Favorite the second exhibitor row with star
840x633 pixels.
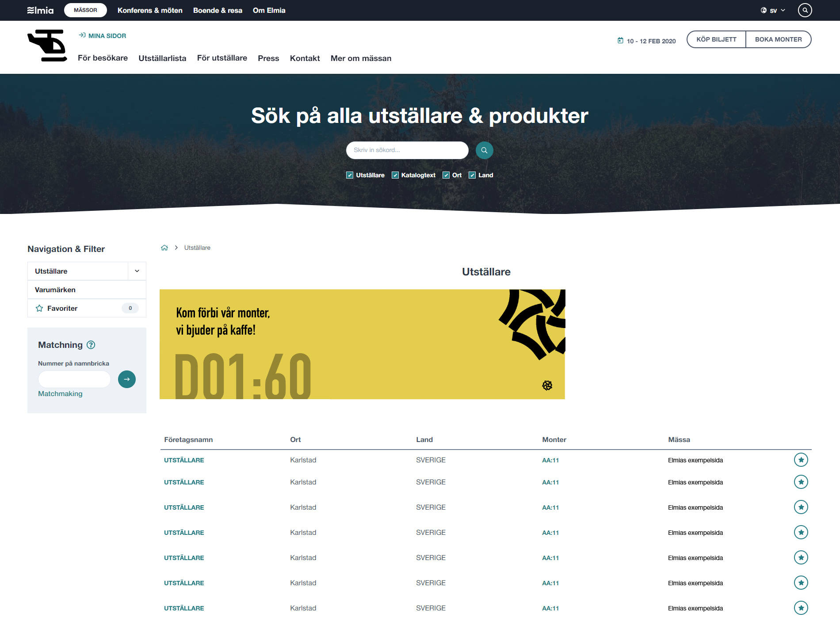click(x=801, y=482)
